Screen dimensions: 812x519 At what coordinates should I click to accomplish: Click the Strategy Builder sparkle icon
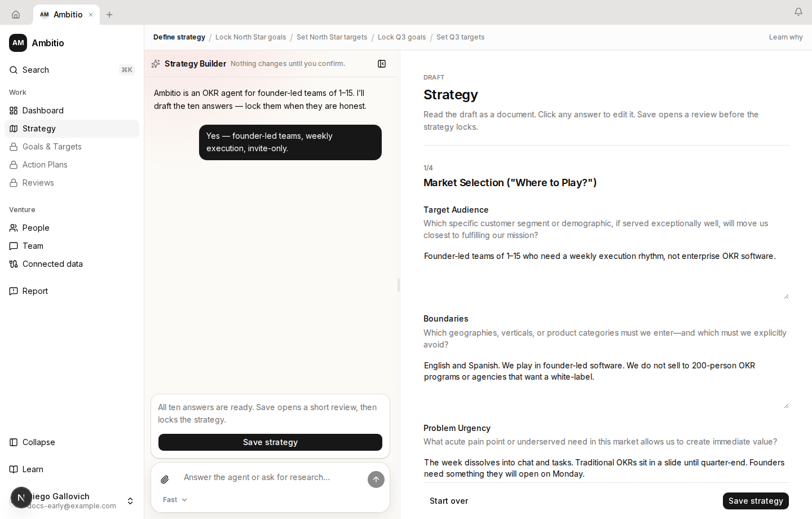click(156, 64)
